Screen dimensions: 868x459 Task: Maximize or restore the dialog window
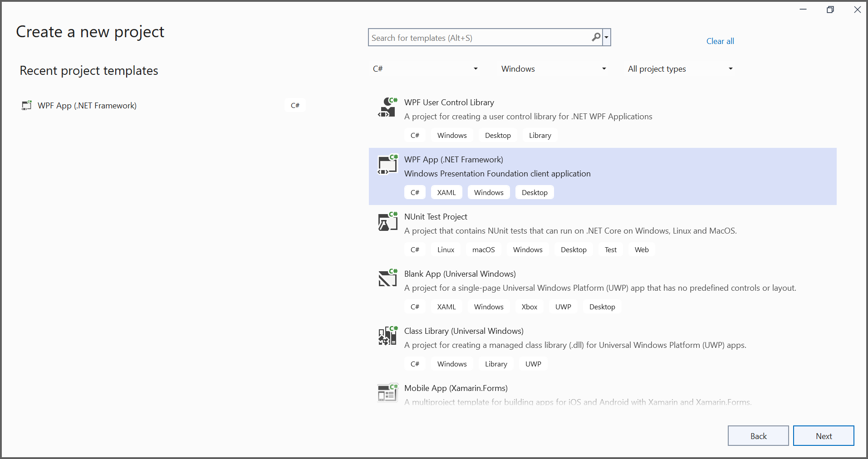(830, 10)
